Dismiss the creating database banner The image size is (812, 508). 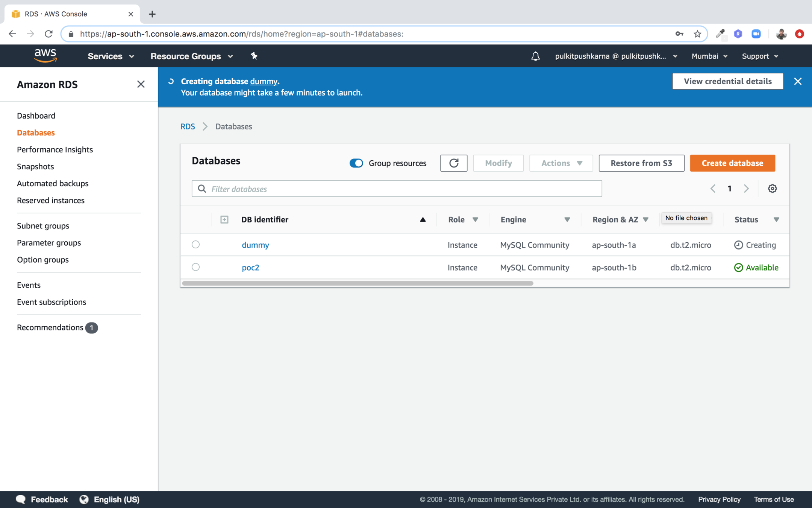pyautogui.click(x=798, y=81)
